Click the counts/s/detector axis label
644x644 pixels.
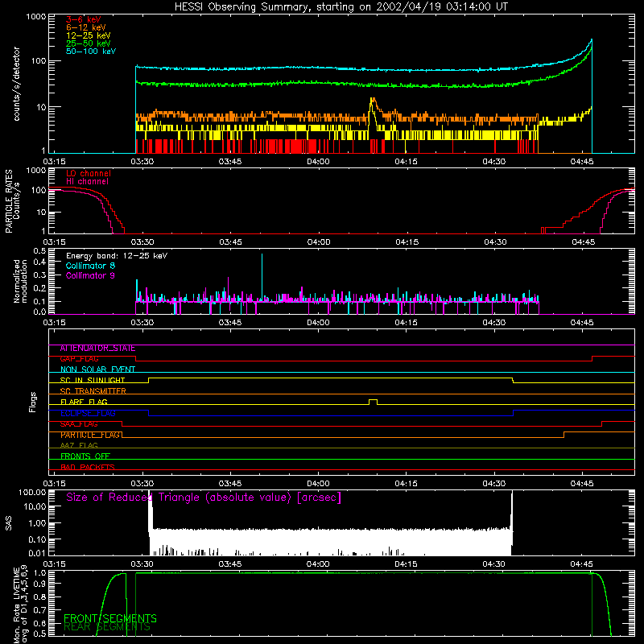pos(16,84)
